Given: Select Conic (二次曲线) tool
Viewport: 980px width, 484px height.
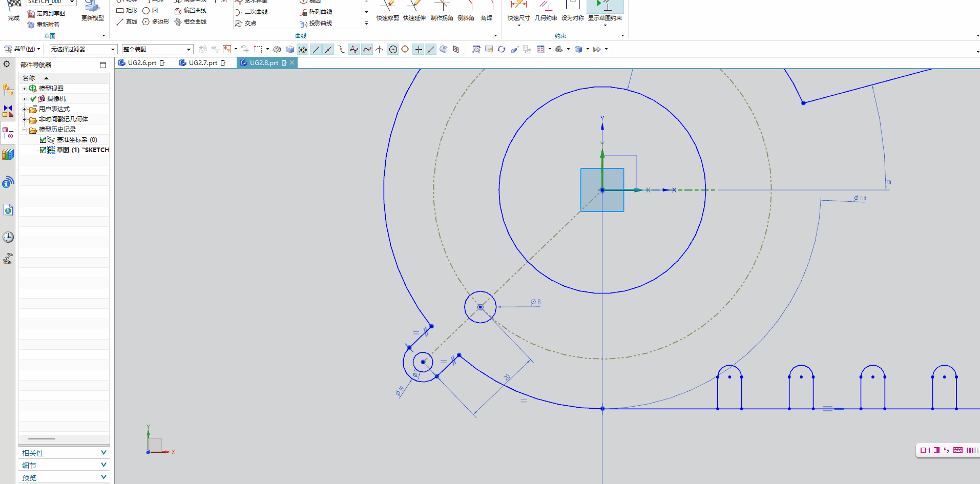Looking at the screenshot, I should pyautogui.click(x=251, y=12).
